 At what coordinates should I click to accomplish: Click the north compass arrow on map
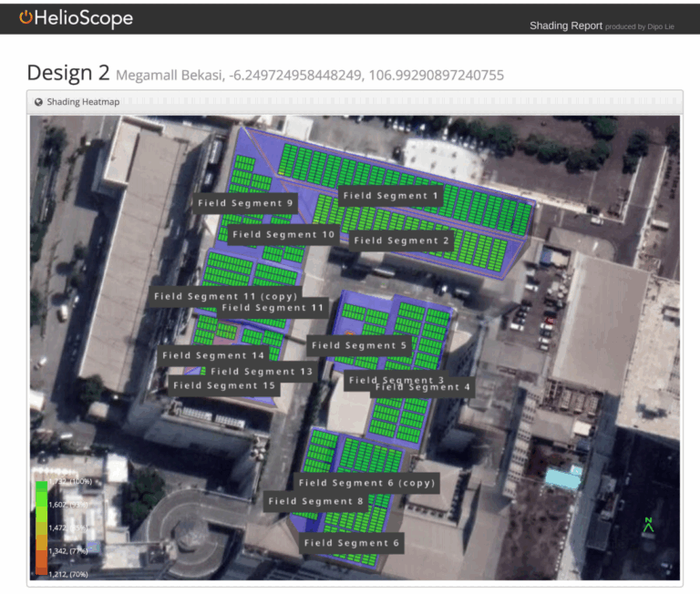click(x=649, y=525)
